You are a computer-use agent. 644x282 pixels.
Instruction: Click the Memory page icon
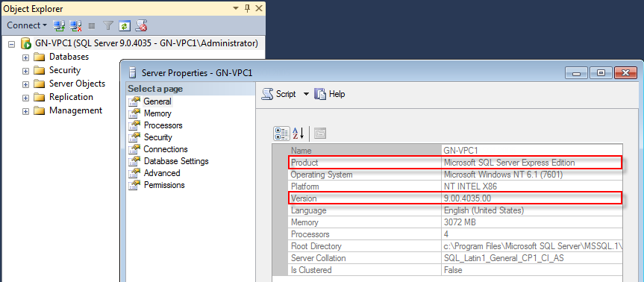point(134,113)
